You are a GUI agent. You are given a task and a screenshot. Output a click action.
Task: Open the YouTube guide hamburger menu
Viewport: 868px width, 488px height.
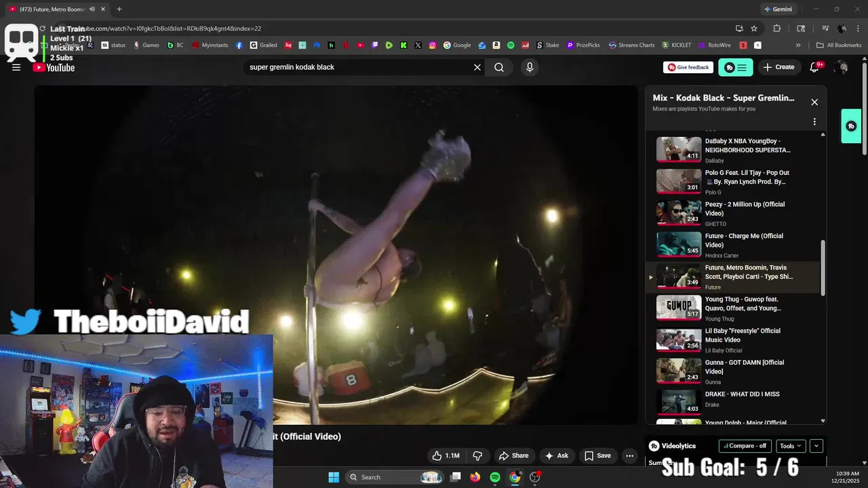click(16, 67)
